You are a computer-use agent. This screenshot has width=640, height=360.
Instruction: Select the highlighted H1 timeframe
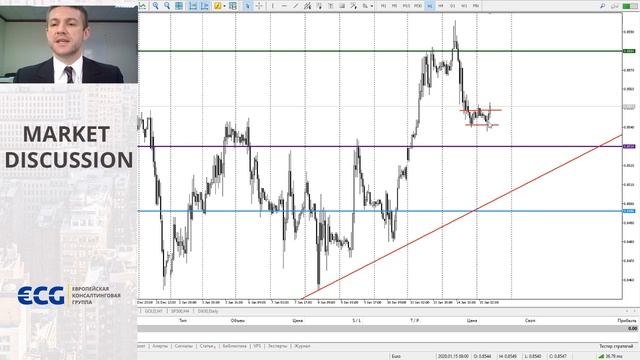(x=430, y=6)
